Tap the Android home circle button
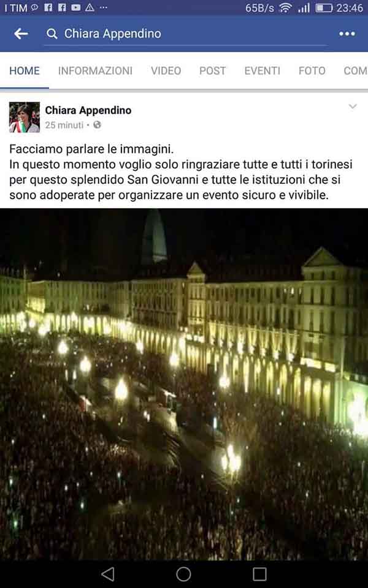Image resolution: width=368 pixels, height=588 pixels. click(x=183, y=574)
